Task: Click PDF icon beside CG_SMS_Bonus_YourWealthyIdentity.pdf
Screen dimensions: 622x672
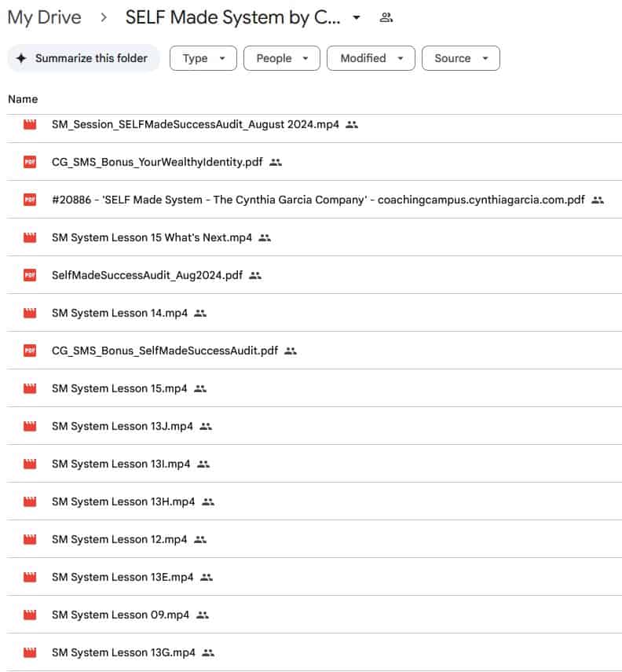Action: 30,162
